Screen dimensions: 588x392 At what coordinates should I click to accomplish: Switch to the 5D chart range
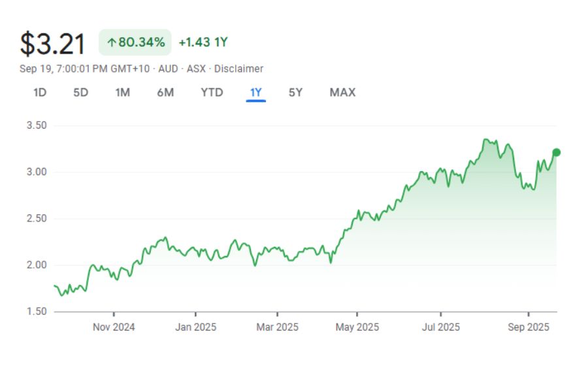(80, 93)
